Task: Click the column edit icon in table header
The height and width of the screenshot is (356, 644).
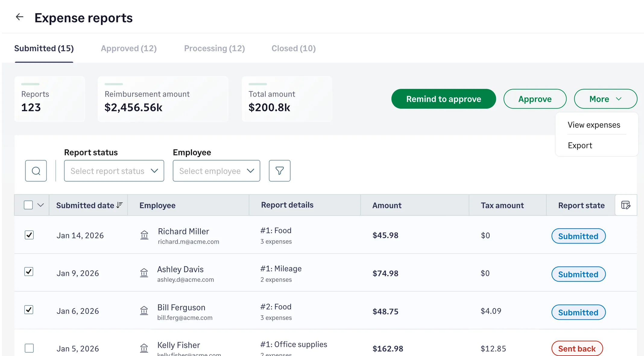Action: pos(625,205)
